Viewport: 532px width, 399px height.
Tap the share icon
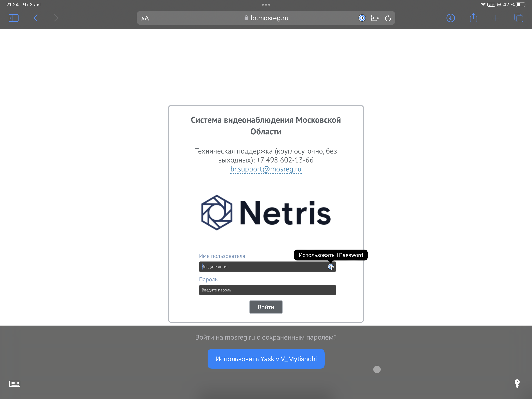pos(473,18)
